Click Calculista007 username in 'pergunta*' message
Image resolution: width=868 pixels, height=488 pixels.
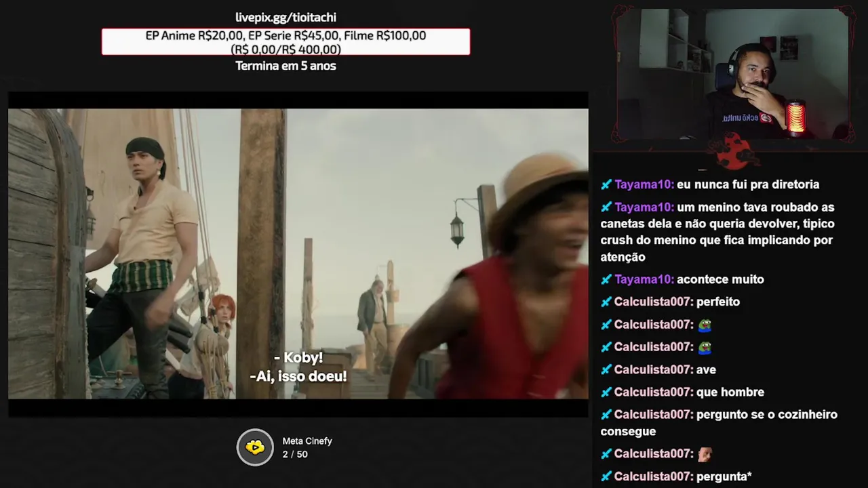654,476
